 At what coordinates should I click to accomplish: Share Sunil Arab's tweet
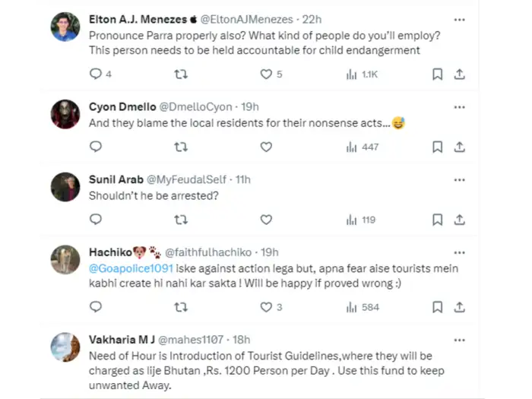[459, 220]
